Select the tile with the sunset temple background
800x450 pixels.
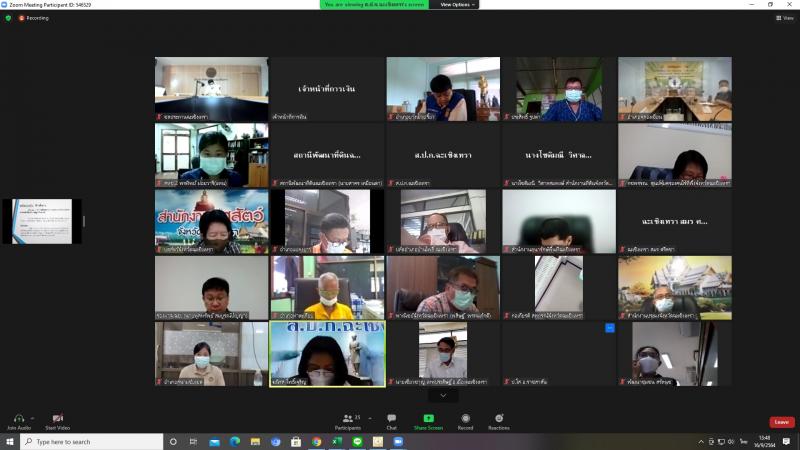[674, 288]
